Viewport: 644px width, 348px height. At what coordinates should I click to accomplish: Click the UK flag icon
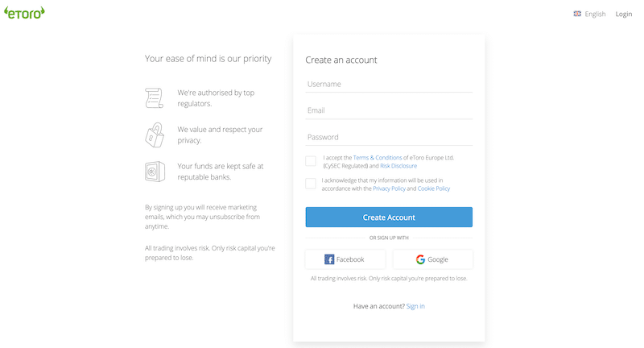[x=577, y=14]
